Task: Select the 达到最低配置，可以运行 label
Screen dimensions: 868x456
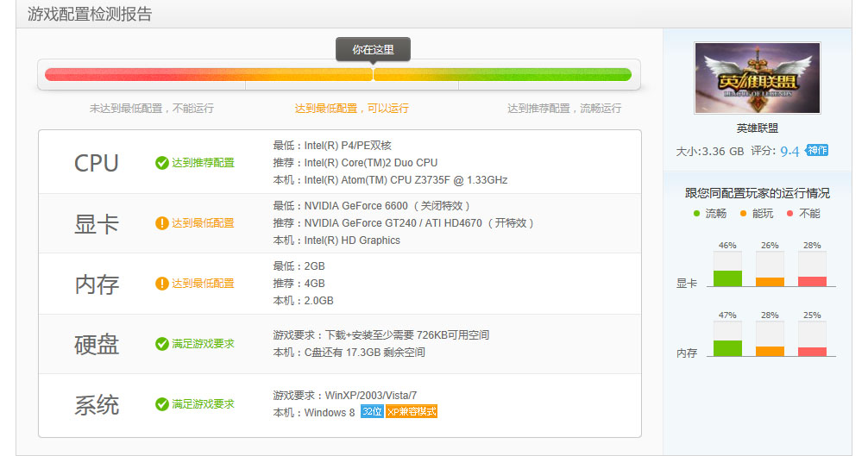Action: [x=351, y=109]
